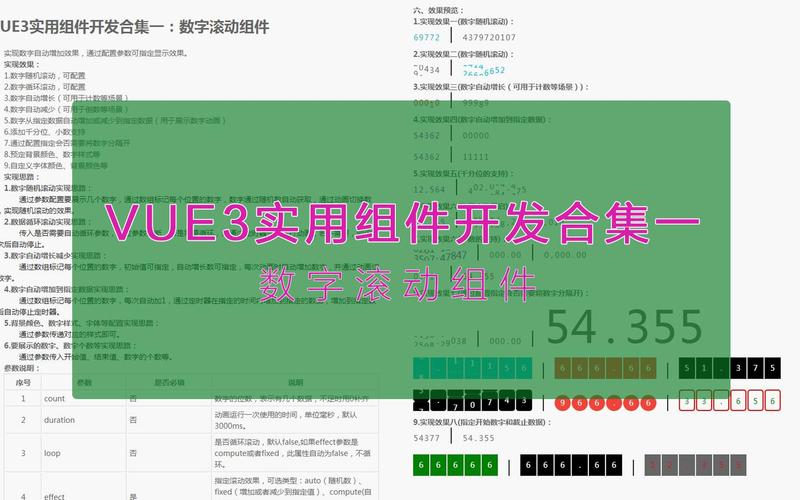Click the duration parameter cell
Image resolution: width=800 pixels, height=500 pixels.
[59, 420]
